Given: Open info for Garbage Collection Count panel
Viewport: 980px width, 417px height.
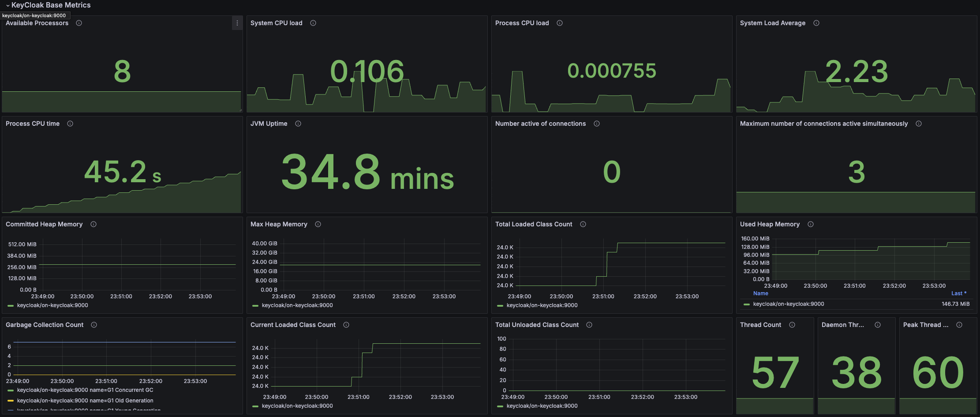Looking at the screenshot, I should (94, 325).
